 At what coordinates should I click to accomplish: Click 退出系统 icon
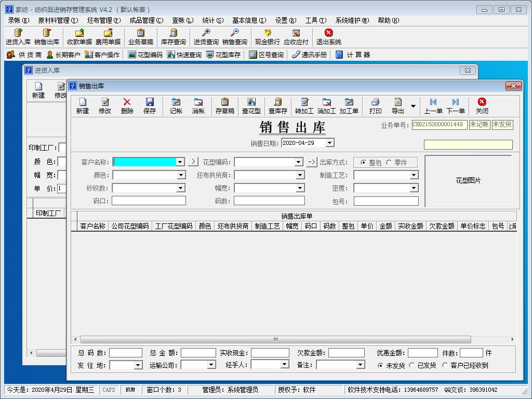tap(328, 37)
